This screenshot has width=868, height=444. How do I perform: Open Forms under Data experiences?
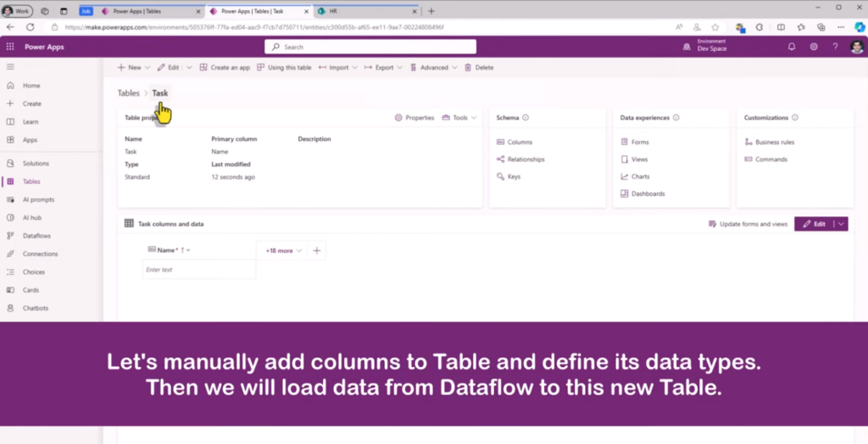pos(634,142)
